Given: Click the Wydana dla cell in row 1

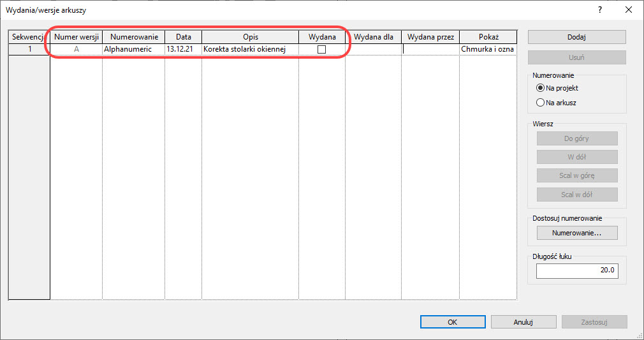Looking at the screenshot, I should click(x=373, y=49).
